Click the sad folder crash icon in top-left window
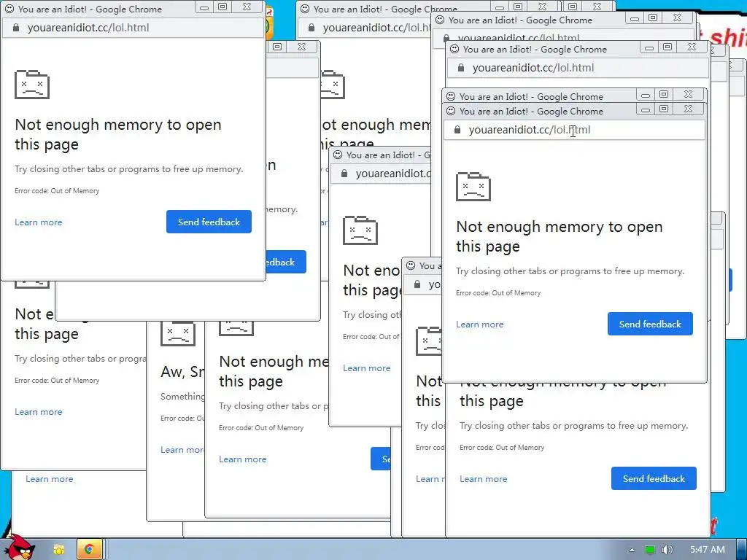The height and width of the screenshot is (560, 747). [x=32, y=85]
